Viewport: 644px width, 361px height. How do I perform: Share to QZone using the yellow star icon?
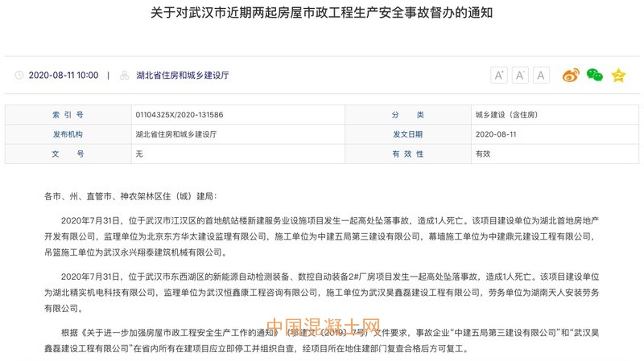point(617,75)
